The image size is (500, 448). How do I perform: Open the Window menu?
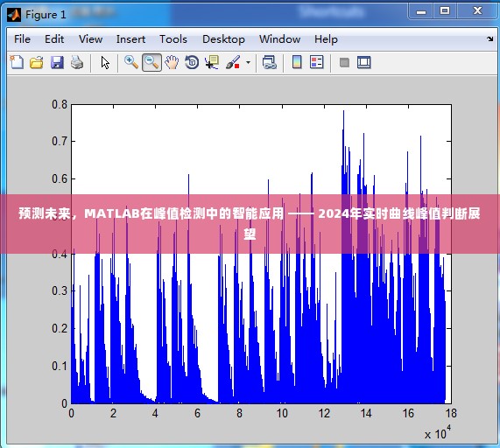point(279,39)
